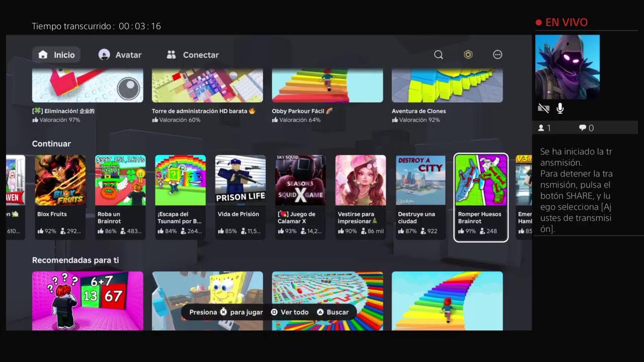
Task: Click the Valoración 60% rating text
Action: pyautogui.click(x=176, y=120)
